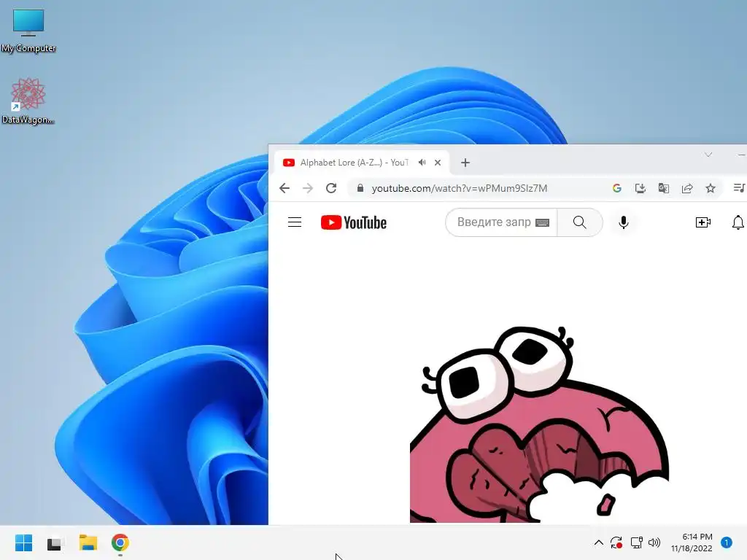Reload the YouTube page
The height and width of the screenshot is (560, 747).
coord(331,188)
